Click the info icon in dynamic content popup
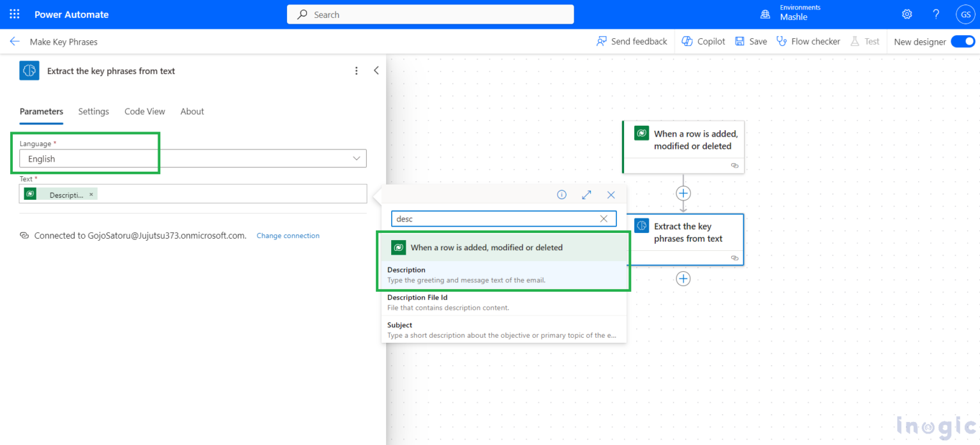Screen dimensions: 980x445 [x=561, y=195]
